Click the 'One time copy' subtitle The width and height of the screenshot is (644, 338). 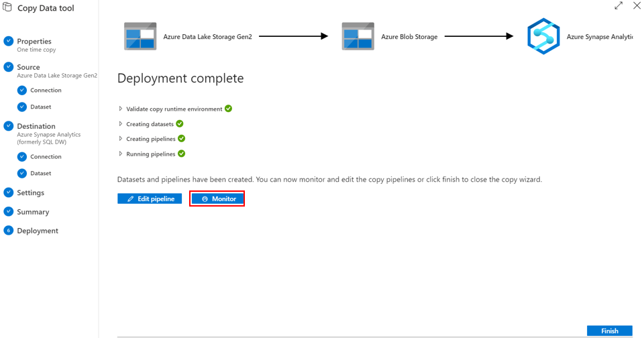coord(36,50)
